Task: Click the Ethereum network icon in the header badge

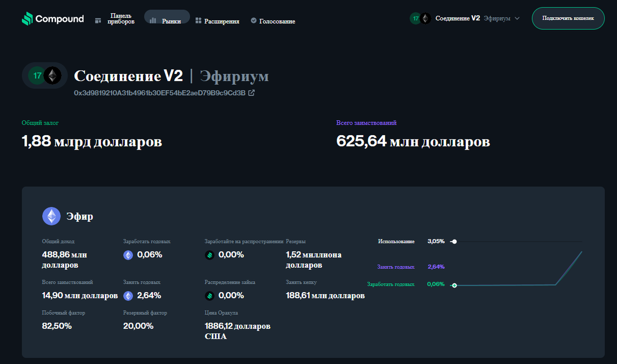Action: (x=425, y=18)
